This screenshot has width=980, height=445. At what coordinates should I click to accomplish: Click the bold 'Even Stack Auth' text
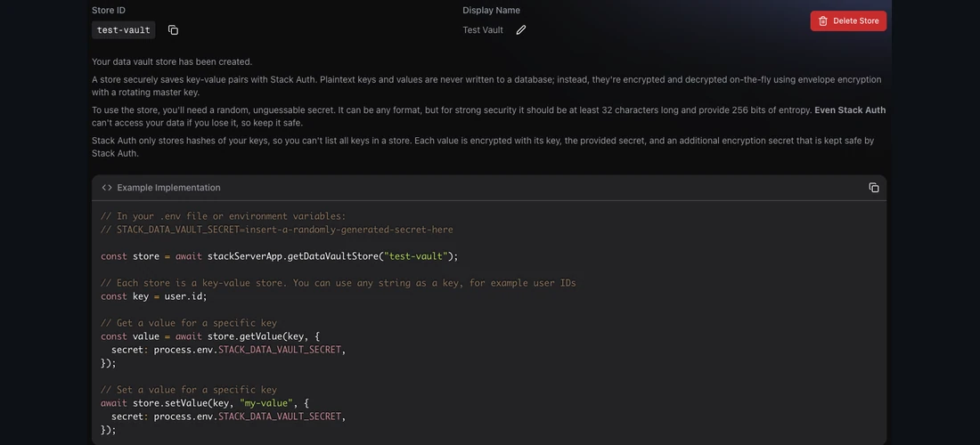pos(850,109)
